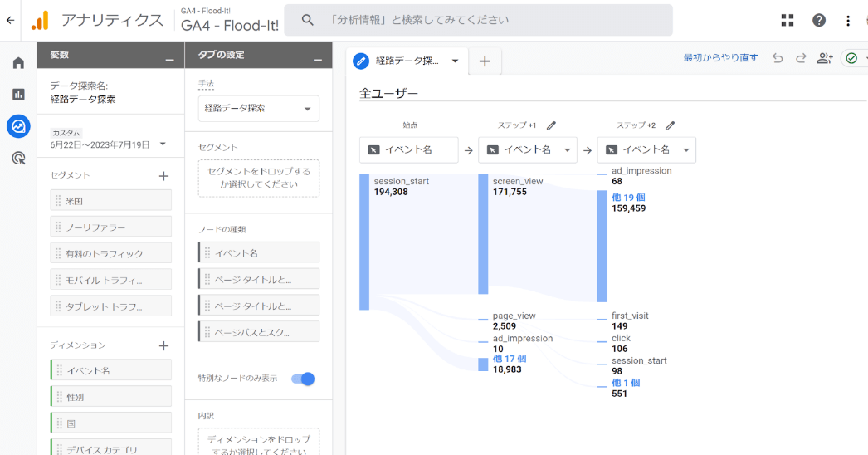Click the 始点 イベント名 node selector

[408, 149]
